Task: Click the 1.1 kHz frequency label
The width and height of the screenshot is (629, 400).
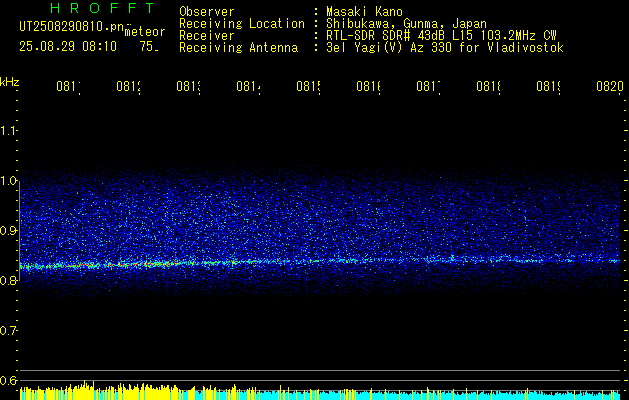Action: [x=8, y=130]
